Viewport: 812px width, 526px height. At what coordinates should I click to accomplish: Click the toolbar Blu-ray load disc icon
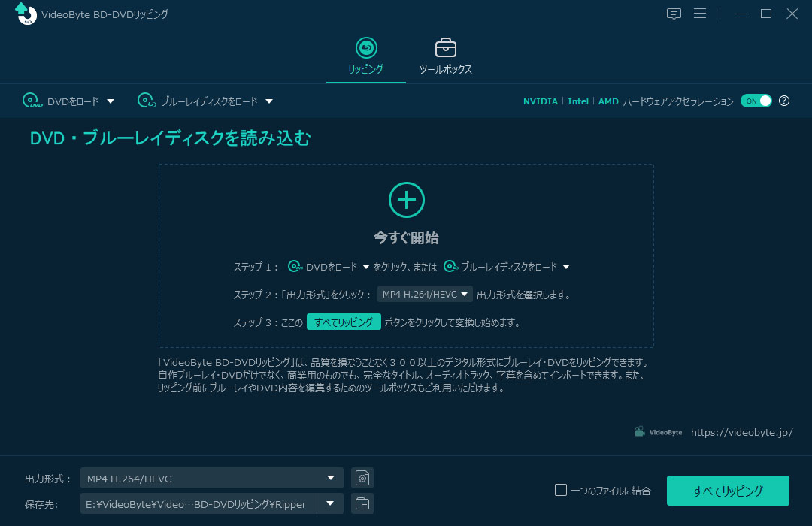tap(147, 101)
